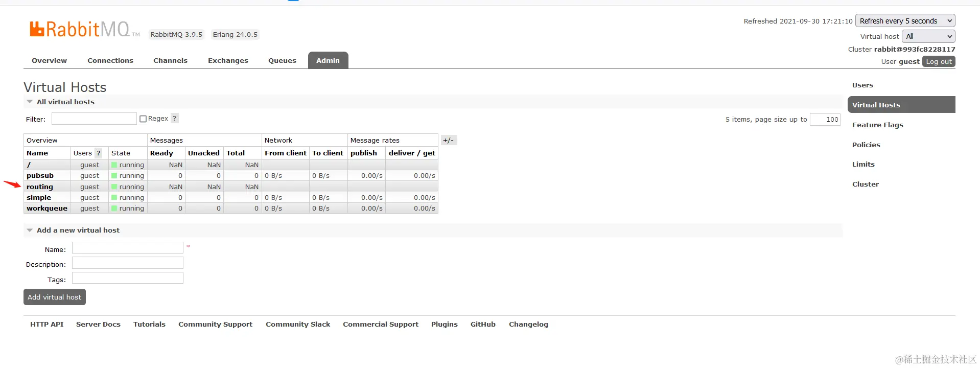Sort by the publish column header

click(364, 153)
